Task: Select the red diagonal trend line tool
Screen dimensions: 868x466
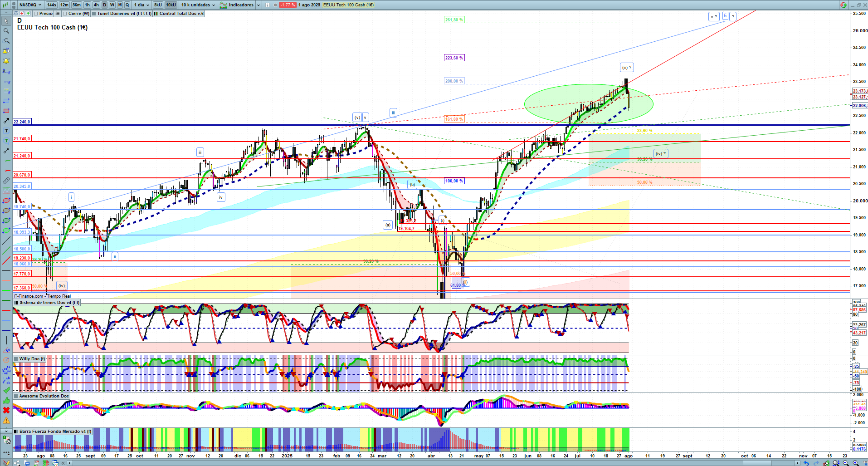Action: (6, 260)
